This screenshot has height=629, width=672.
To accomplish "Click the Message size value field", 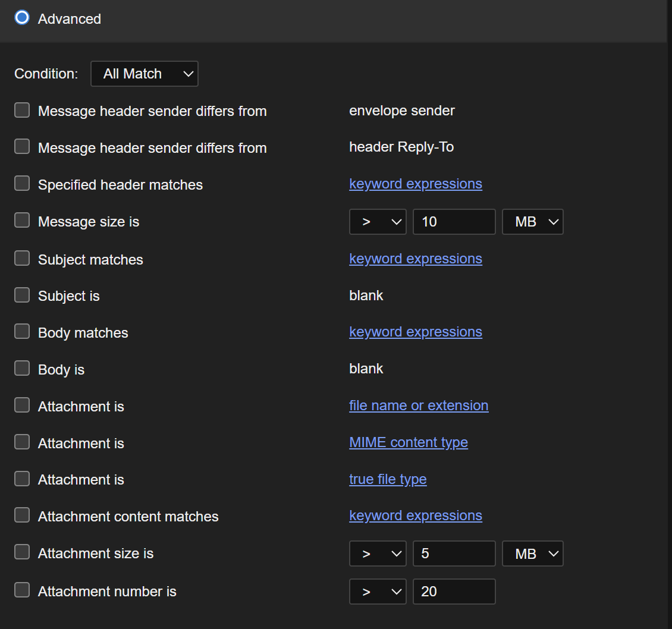I will [x=454, y=222].
